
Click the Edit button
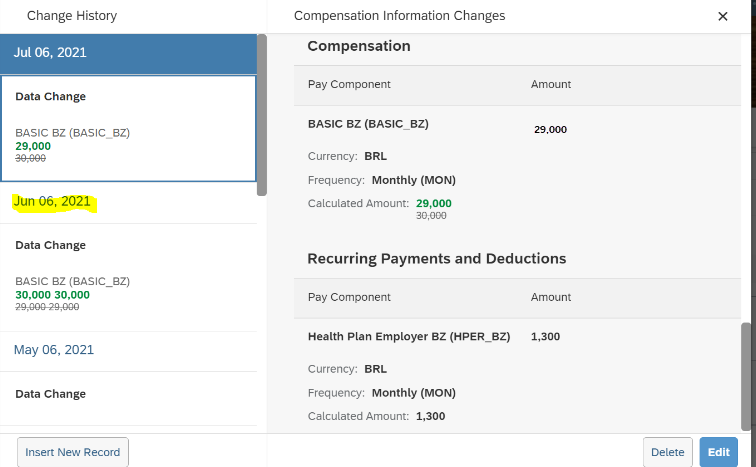(718, 452)
